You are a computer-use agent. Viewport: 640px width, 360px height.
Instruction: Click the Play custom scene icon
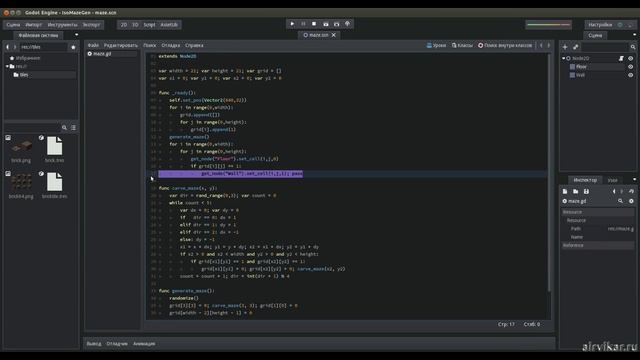click(x=337, y=24)
